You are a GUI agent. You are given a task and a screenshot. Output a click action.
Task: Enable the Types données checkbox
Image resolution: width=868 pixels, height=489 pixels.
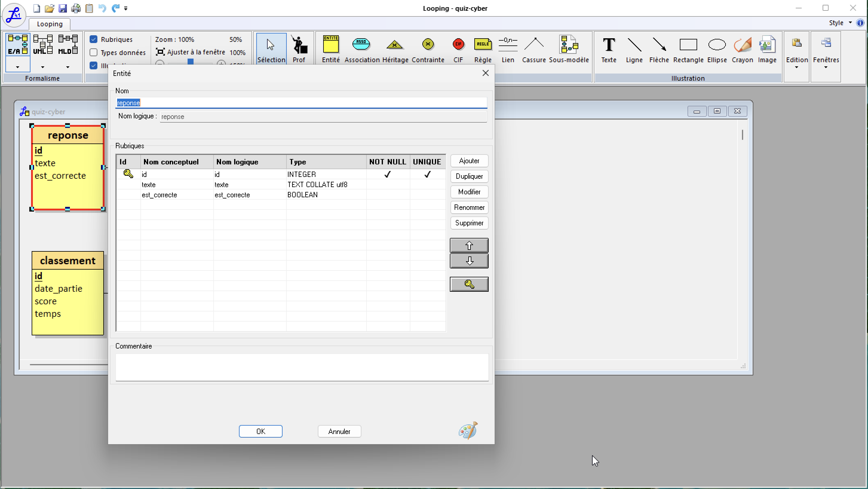94,53
